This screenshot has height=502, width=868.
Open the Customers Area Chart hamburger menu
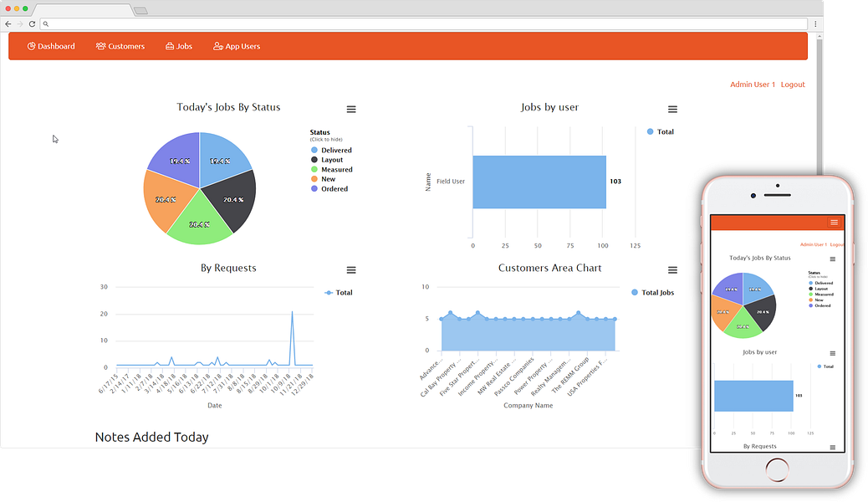tap(672, 270)
